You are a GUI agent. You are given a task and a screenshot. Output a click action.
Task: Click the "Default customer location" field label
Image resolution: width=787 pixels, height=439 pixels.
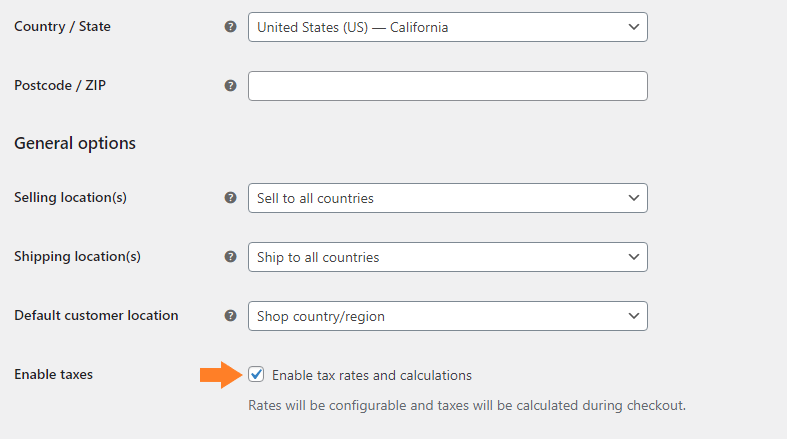pyautogui.click(x=96, y=316)
